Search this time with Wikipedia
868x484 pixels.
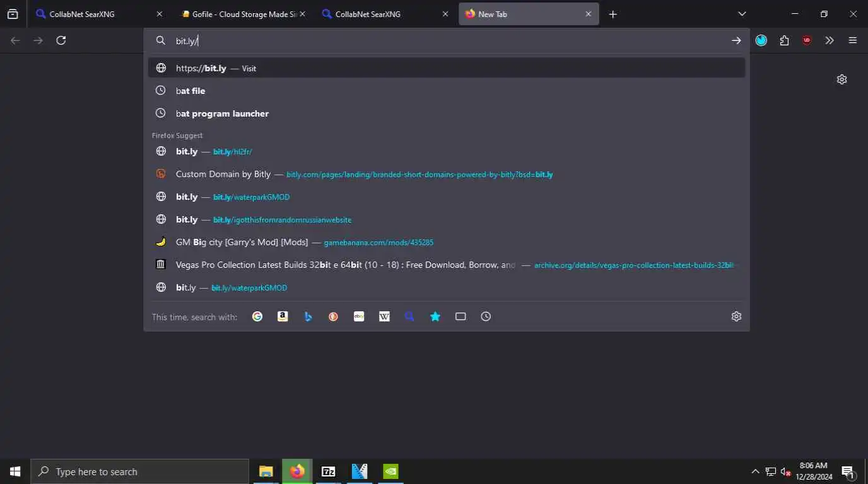(384, 316)
